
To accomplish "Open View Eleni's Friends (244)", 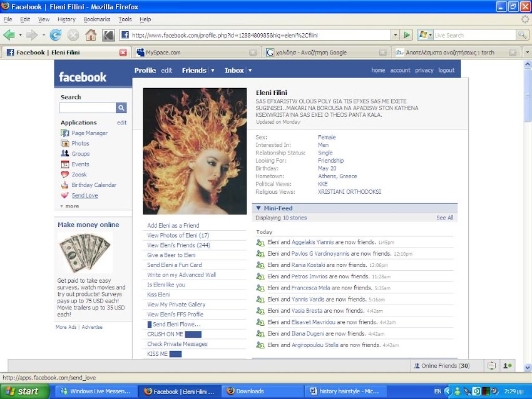I will click(x=178, y=245).
